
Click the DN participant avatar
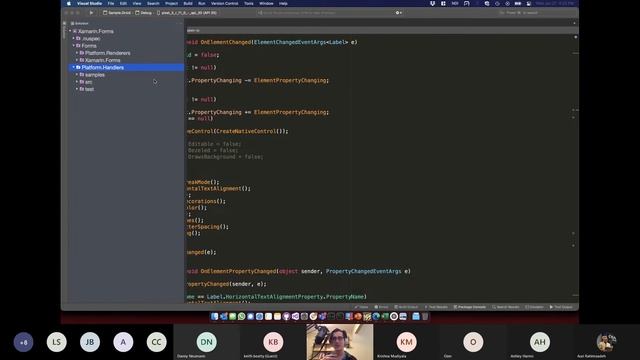coord(207,342)
